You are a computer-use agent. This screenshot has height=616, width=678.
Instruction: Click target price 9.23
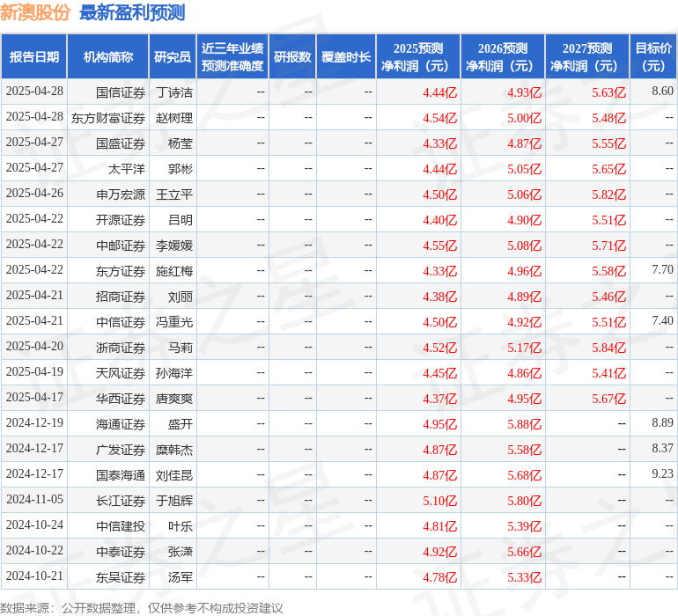coord(662,473)
